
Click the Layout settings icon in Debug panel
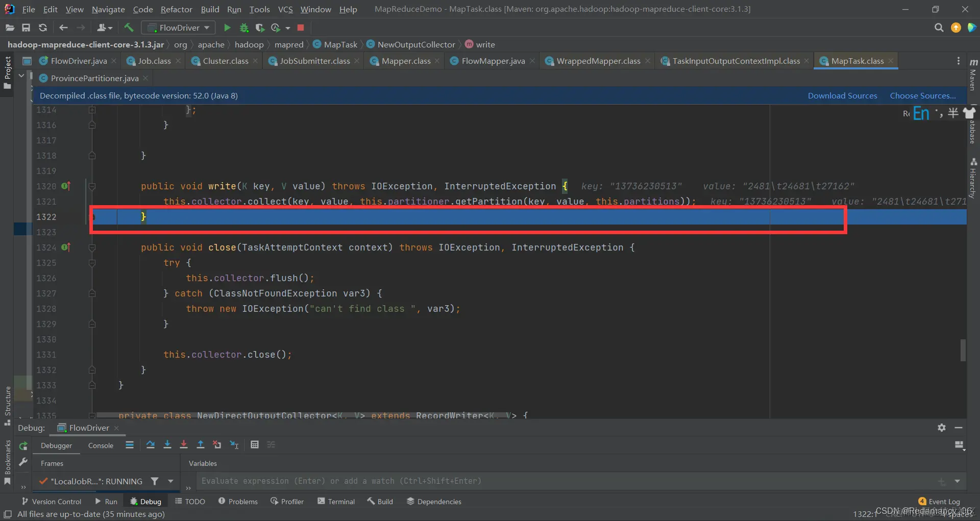[960, 445]
